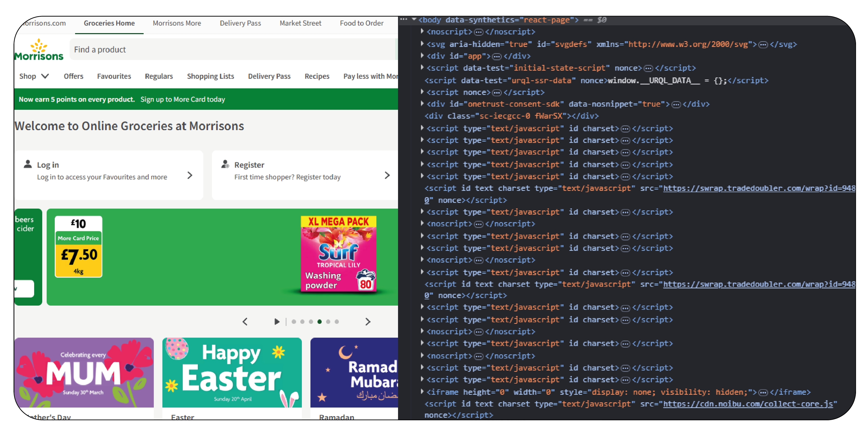Switch to Groceries Home tab
The image size is (868, 431).
click(109, 23)
